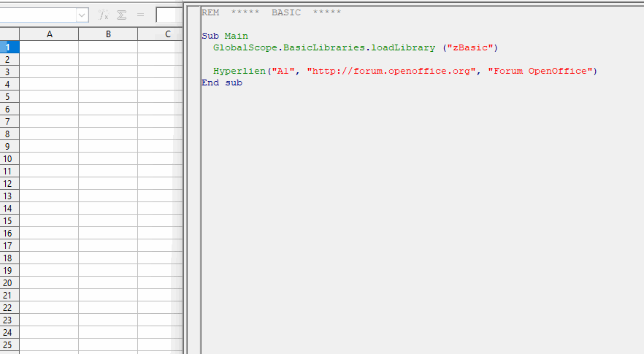Click the Sum sigma icon
The height and width of the screenshot is (354, 644).
pos(120,15)
